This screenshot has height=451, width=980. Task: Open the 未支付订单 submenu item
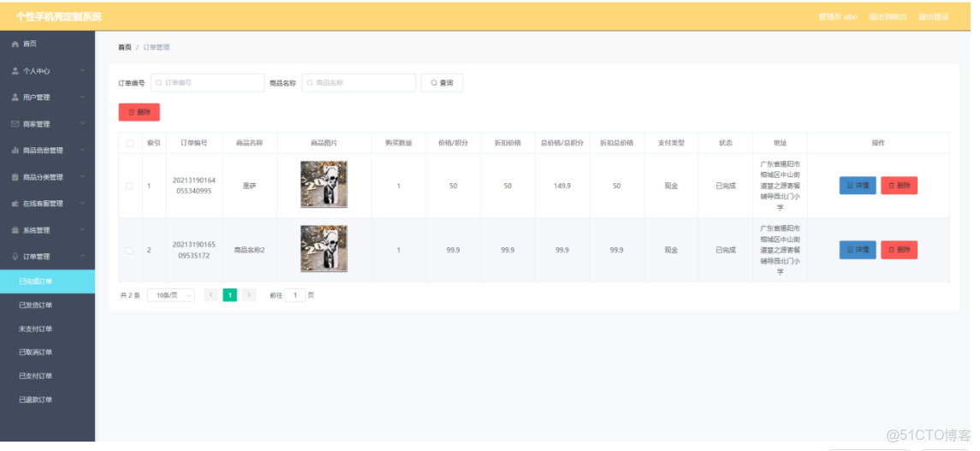47,329
